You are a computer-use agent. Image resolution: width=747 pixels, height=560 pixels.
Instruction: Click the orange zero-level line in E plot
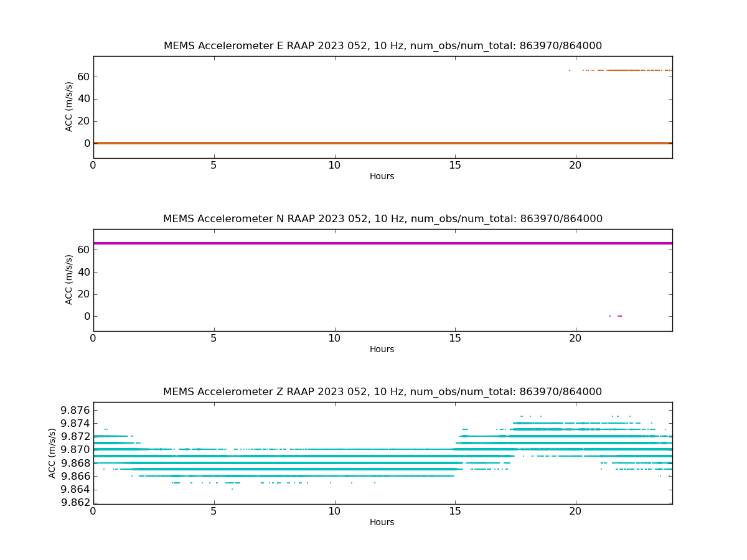click(x=383, y=143)
